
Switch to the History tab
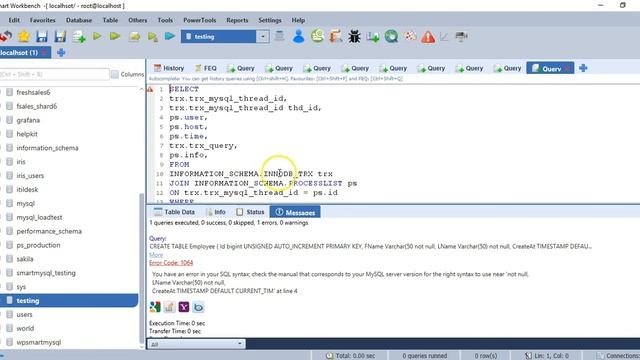click(169, 68)
